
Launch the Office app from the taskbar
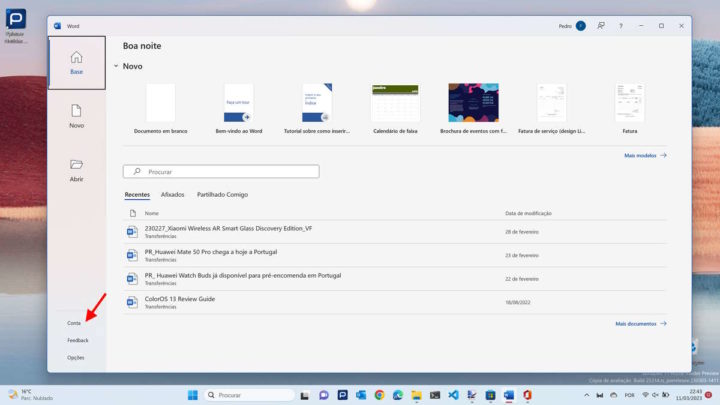(527, 395)
